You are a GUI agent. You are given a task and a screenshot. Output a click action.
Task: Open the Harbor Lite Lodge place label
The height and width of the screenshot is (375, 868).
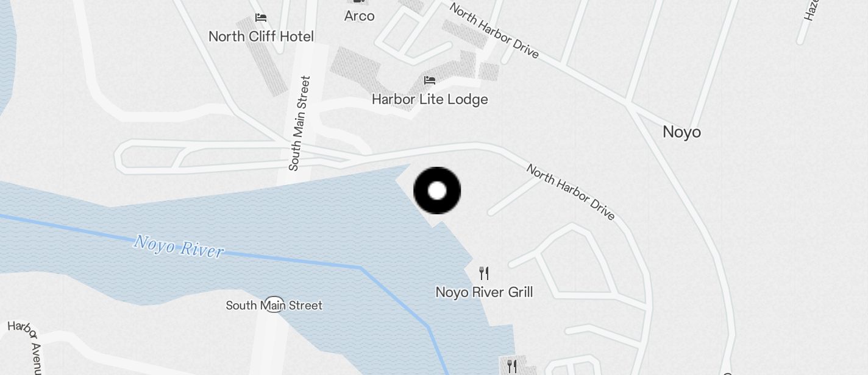pyautogui.click(x=430, y=99)
